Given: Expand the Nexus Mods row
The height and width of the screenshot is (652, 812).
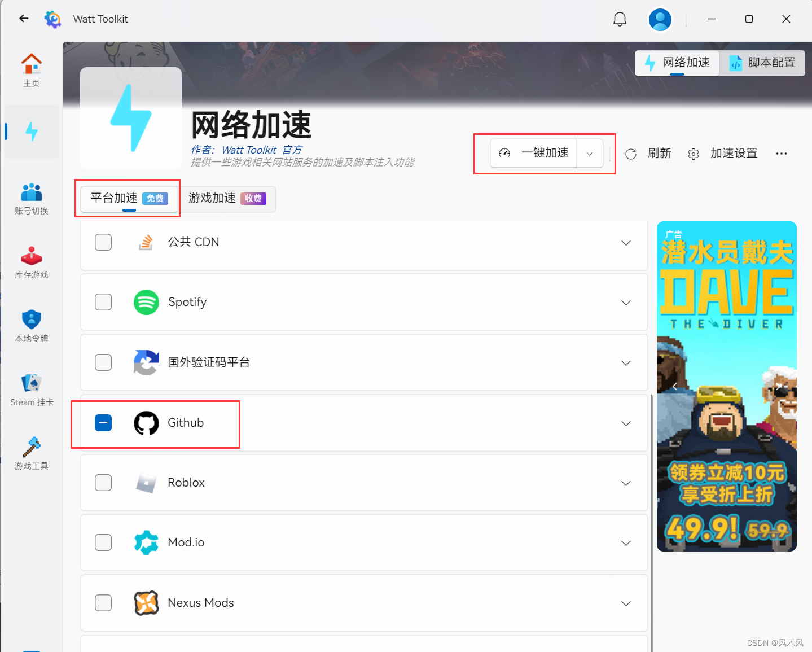Looking at the screenshot, I should pyautogui.click(x=626, y=603).
